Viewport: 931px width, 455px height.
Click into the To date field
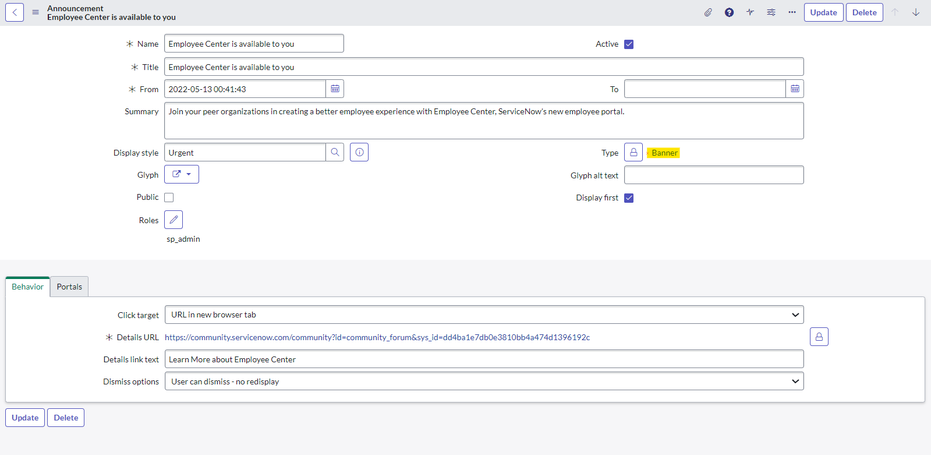tap(705, 89)
